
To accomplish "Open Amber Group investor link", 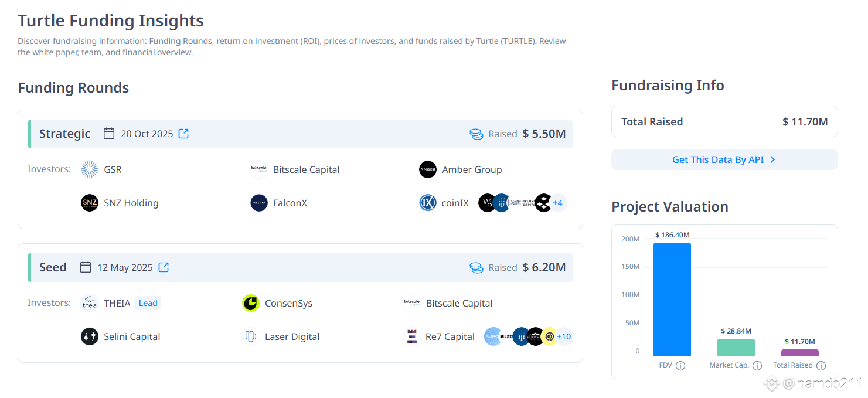I will tap(472, 169).
